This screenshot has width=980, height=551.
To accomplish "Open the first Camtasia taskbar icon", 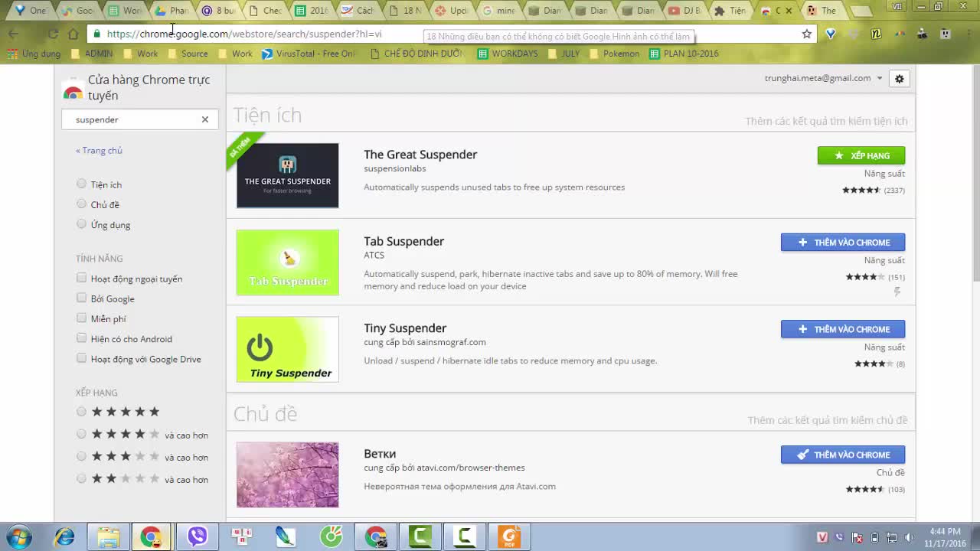I will click(x=420, y=536).
